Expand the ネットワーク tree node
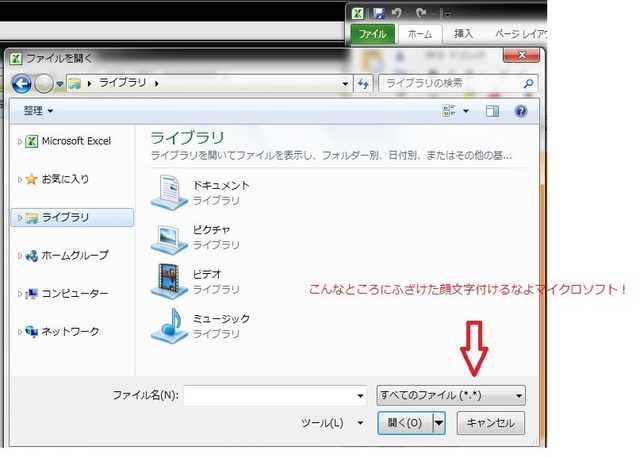This screenshot has height=458, width=640. [x=20, y=332]
